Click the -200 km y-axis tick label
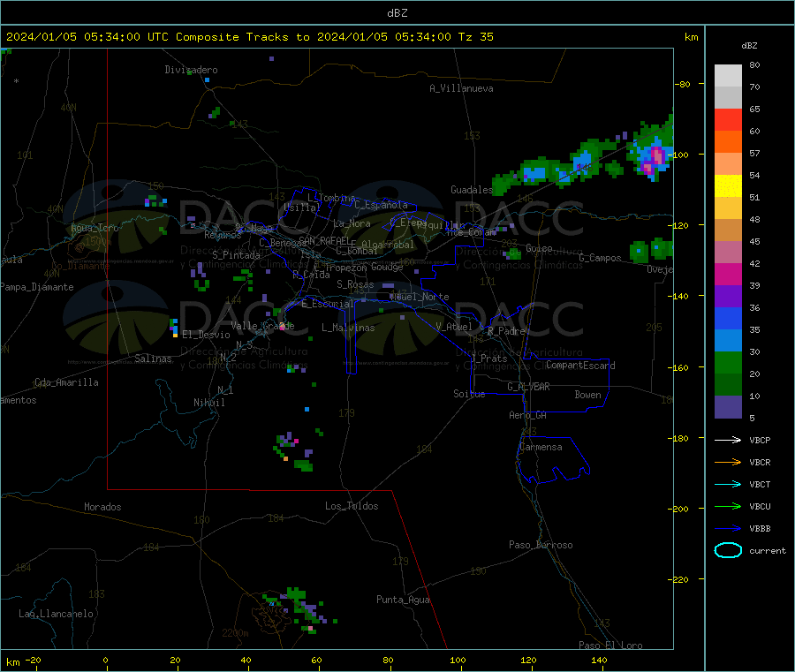 (680, 509)
